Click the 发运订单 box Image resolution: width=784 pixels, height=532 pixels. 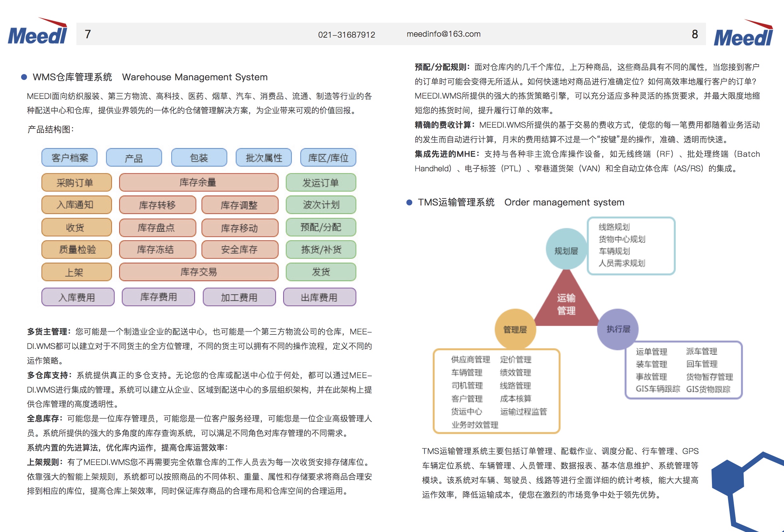point(321,182)
